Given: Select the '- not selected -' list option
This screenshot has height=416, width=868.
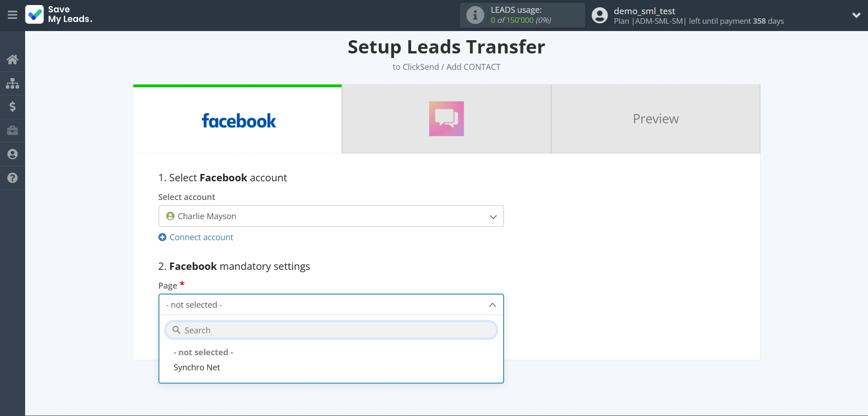Looking at the screenshot, I should [x=203, y=353].
